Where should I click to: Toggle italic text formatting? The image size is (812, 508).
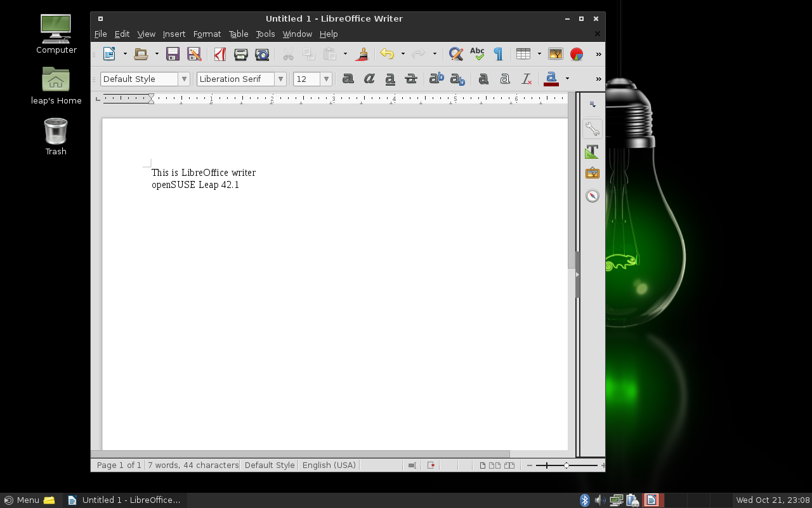pyautogui.click(x=369, y=79)
